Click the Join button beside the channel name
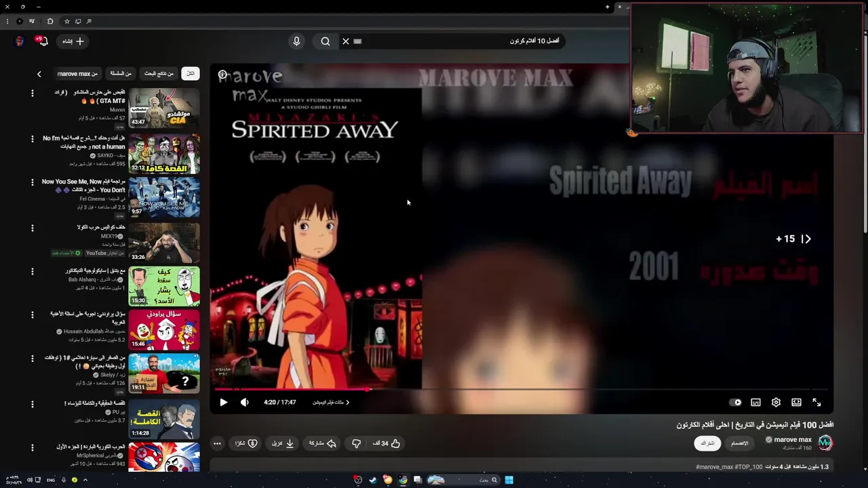Viewport: 868px width, 488px height. pos(740,443)
